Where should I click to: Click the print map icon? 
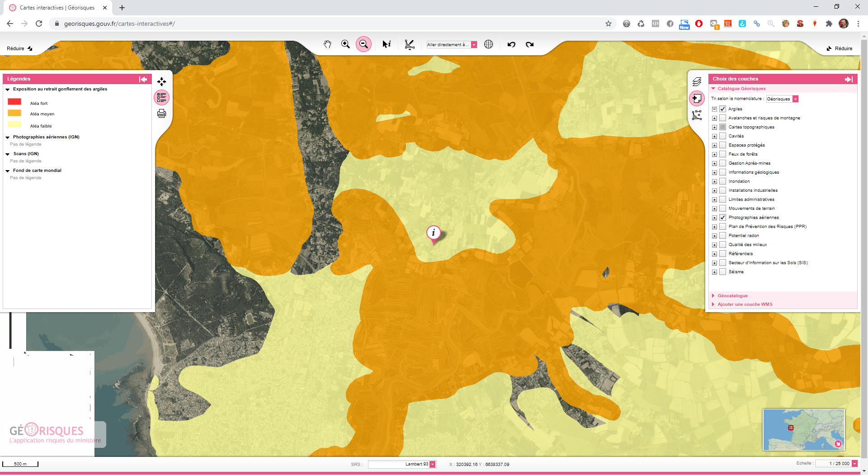161,114
